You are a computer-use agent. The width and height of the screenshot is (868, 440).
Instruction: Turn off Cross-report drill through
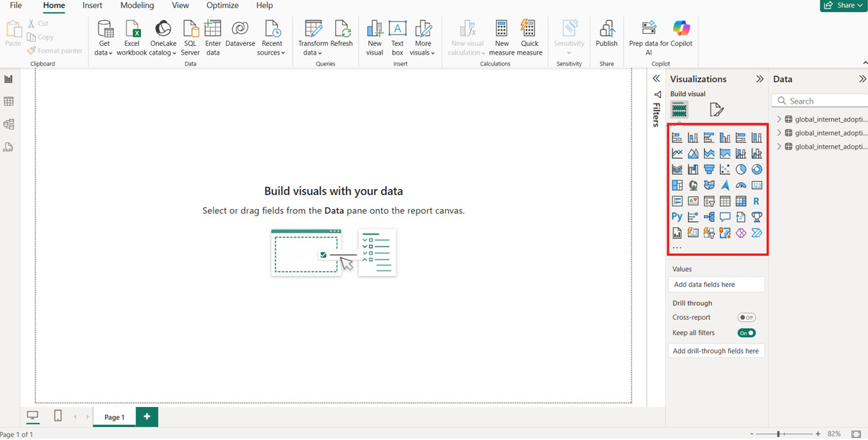tap(746, 317)
